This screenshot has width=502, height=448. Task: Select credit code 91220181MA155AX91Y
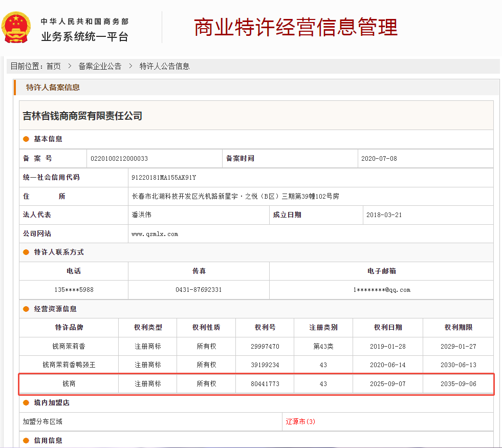(164, 177)
